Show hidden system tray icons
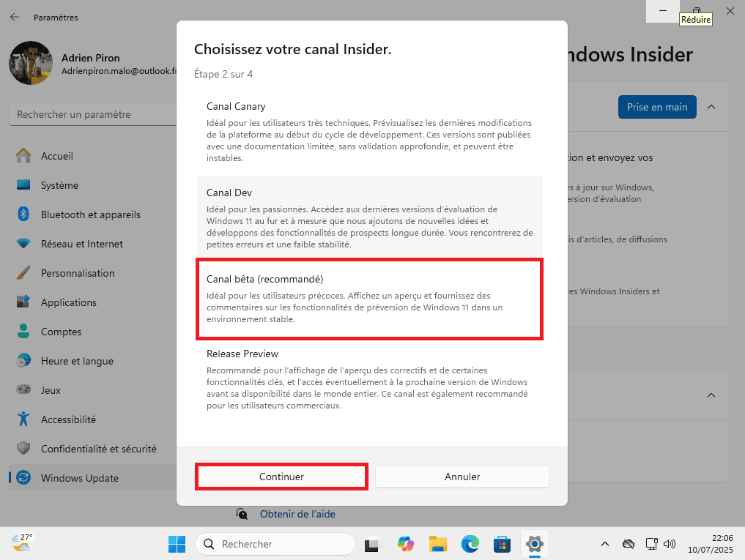 pos(605,544)
